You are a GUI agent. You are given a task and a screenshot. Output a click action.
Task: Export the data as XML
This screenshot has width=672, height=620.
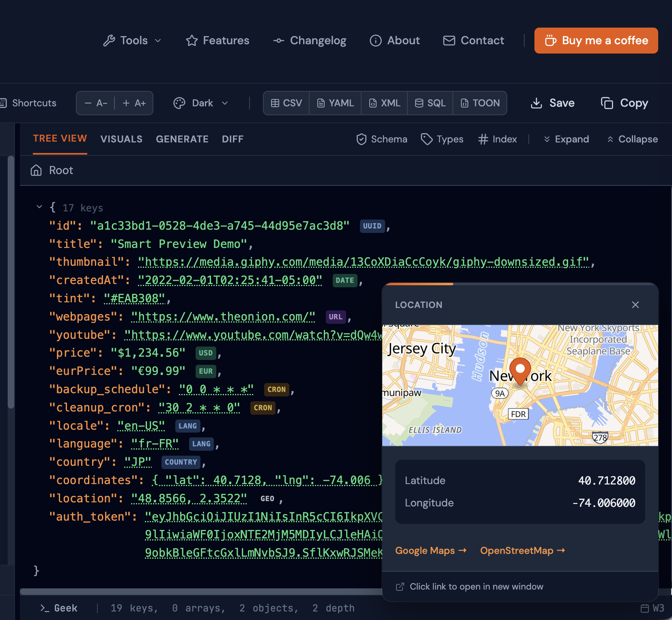[x=384, y=103]
